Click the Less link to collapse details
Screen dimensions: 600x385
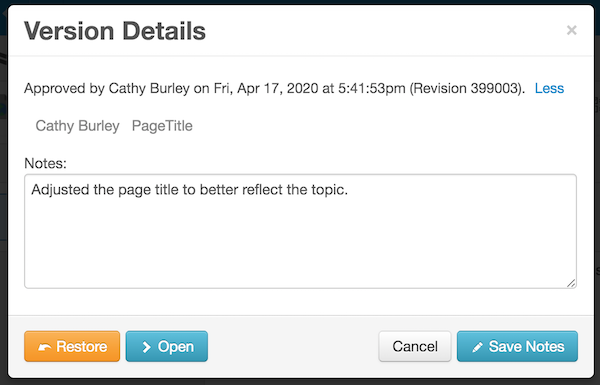point(549,88)
